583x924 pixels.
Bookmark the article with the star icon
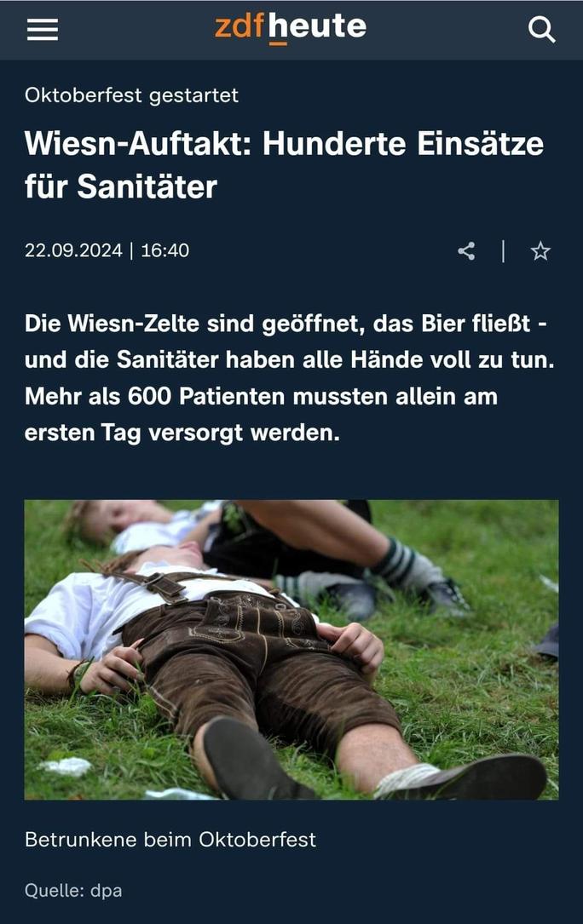[540, 251]
